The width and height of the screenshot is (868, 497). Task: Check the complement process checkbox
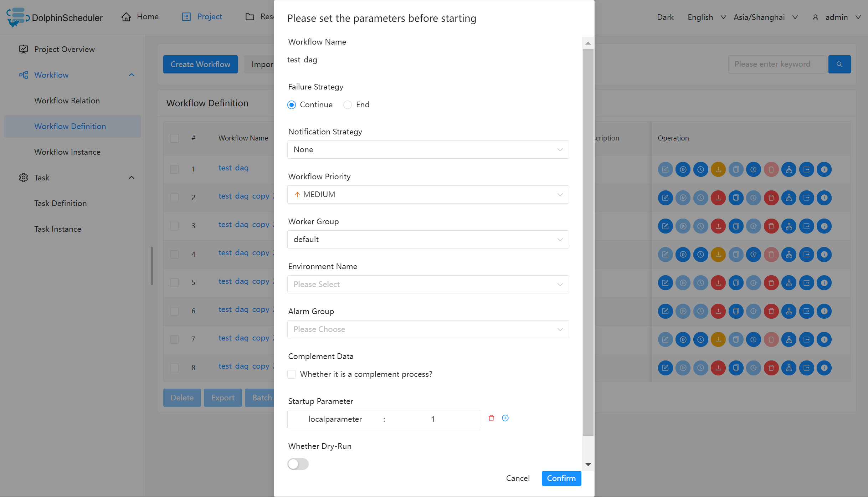(x=292, y=374)
